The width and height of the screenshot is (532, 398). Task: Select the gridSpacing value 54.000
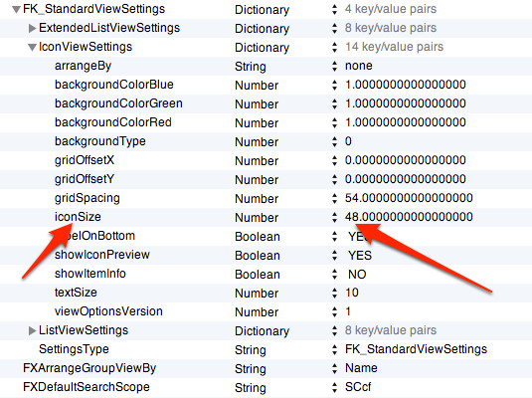409,198
